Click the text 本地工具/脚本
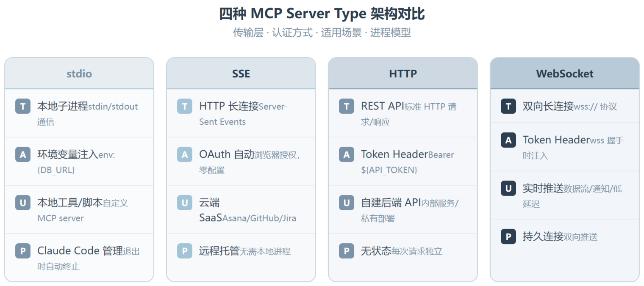The image size is (644, 286). (x=70, y=203)
